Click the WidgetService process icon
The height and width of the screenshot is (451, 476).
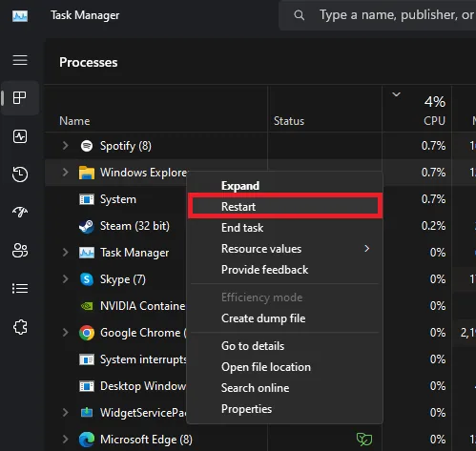87,413
